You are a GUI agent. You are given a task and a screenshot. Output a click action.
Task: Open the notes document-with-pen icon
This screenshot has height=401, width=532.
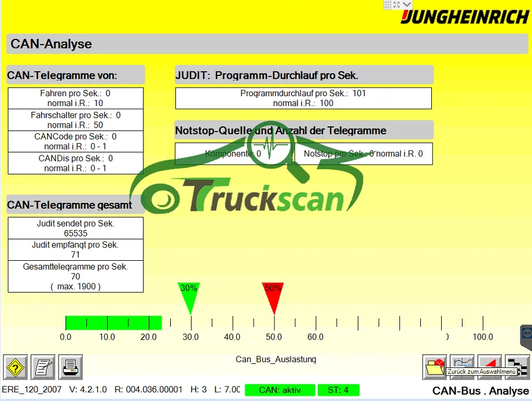click(x=43, y=367)
